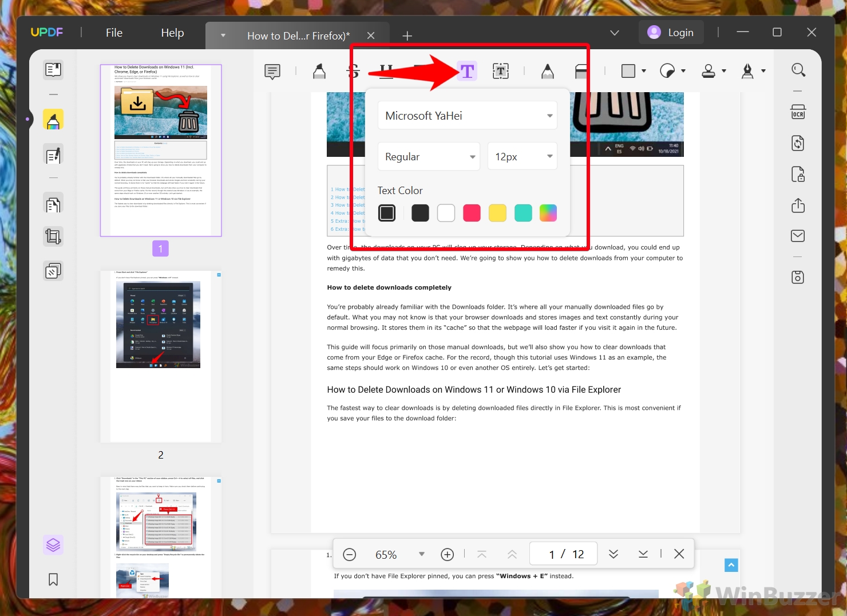Screen dimensions: 847x616
Task: Close the zoom and page navigation bar
Action: pyautogui.click(x=679, y=554)
